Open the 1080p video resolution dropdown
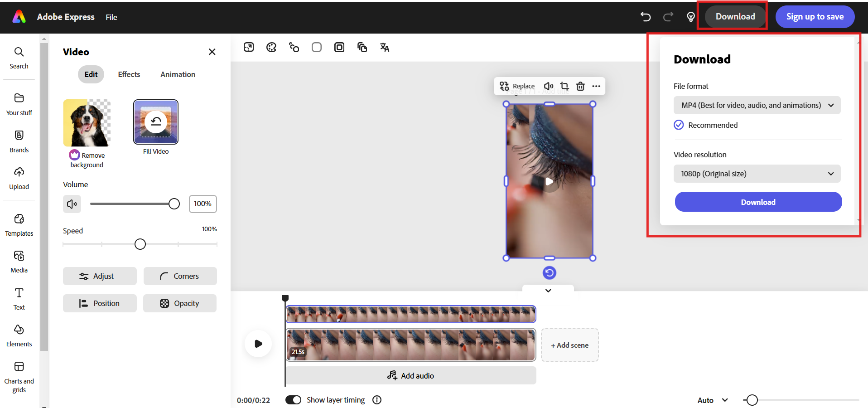This screenshot has height=408, width=868. 757,174
